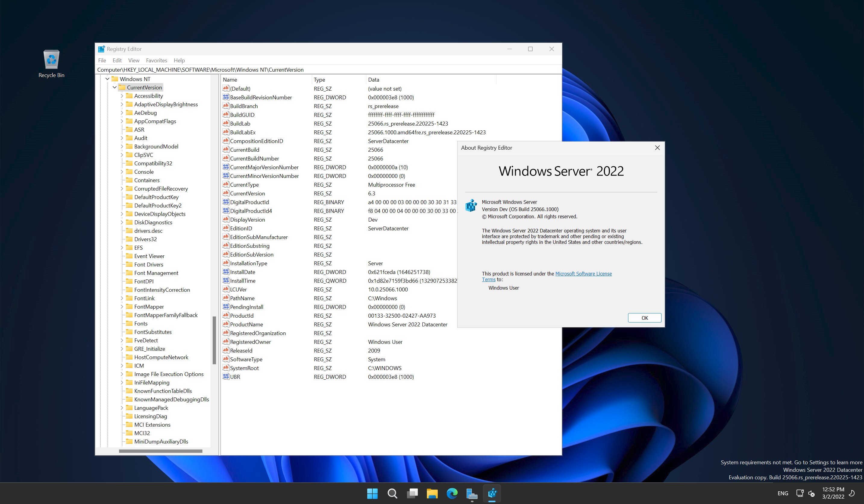The image size is (864, 504).
Task: Expand the AppCompatFlags key
Action: point(122,121)
